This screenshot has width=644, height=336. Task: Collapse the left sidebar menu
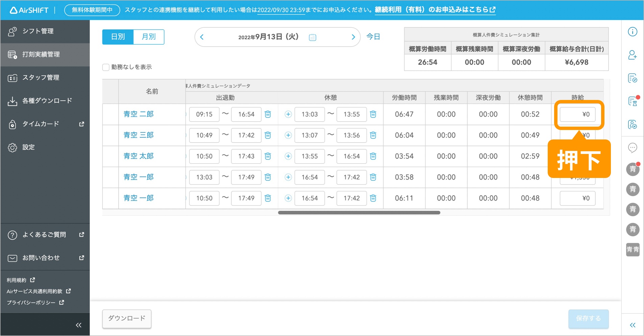(x=78, y=325)
